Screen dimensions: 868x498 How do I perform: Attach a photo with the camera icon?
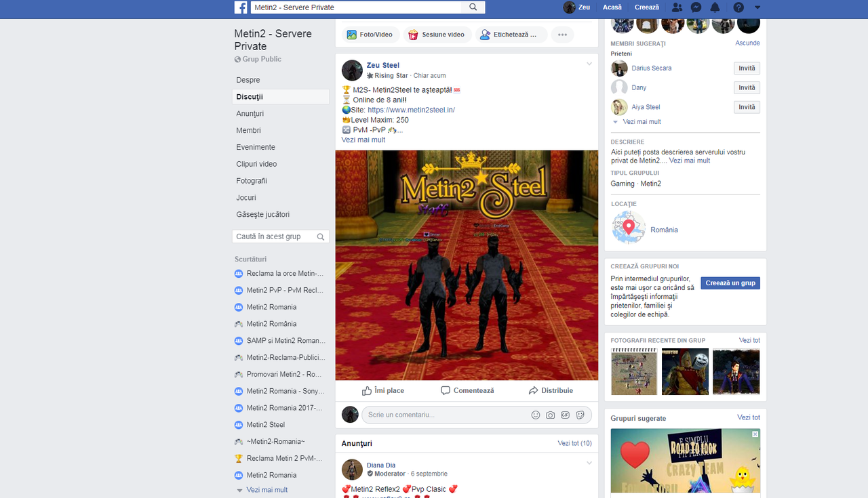click(551, 415)
